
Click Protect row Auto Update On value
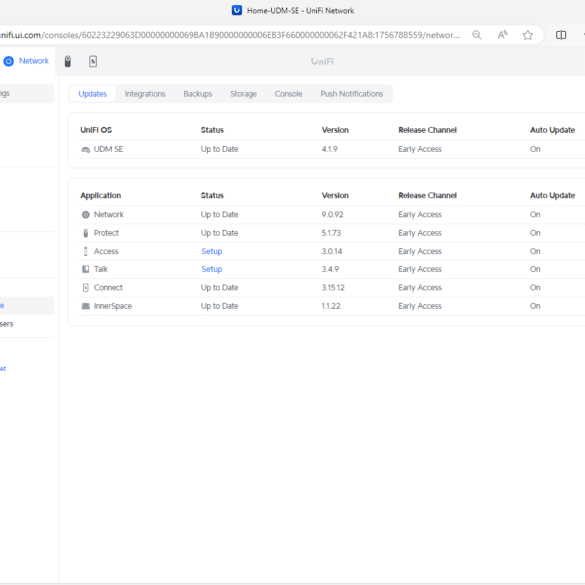pos(535,233)
